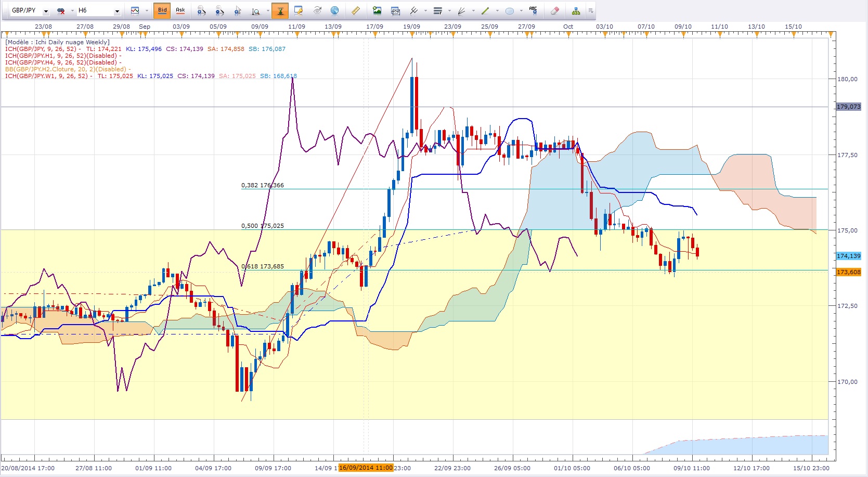Click the green hierarchy tree icon

(576, 10)
